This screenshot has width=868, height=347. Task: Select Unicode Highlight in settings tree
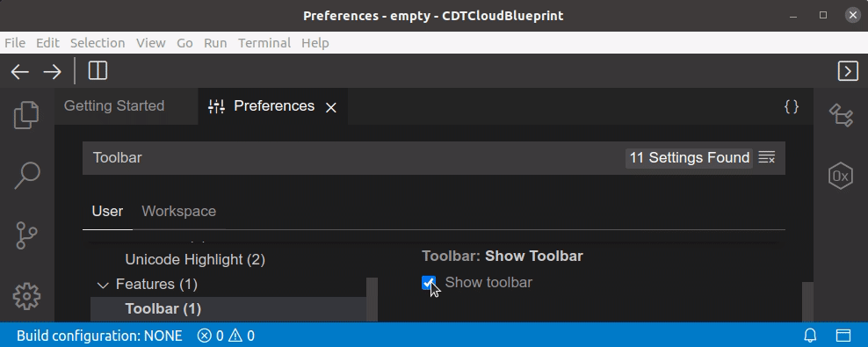click(x=195, y=259)
